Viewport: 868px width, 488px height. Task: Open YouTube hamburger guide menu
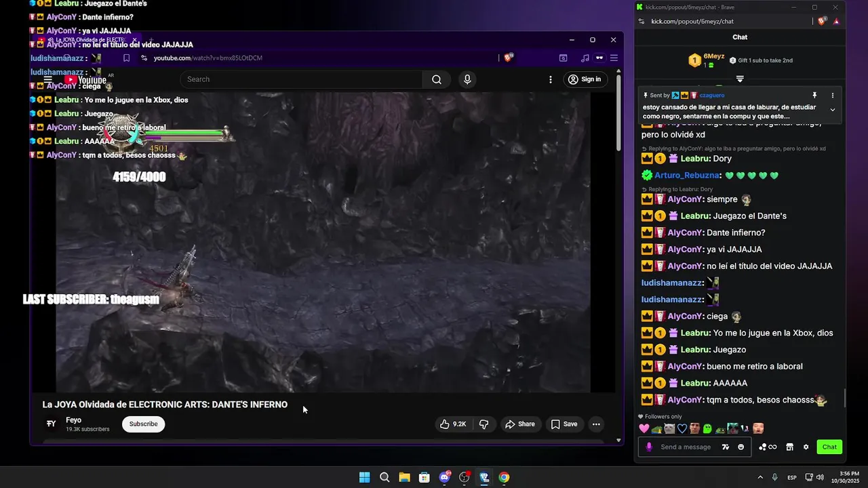coord(48,79)
